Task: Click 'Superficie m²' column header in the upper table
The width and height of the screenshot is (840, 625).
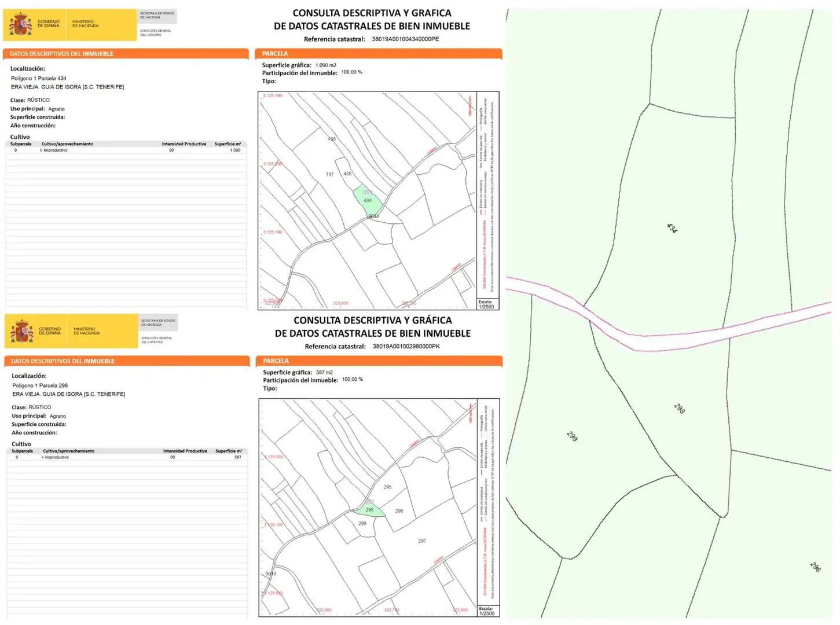Action: tap(228, 144)
